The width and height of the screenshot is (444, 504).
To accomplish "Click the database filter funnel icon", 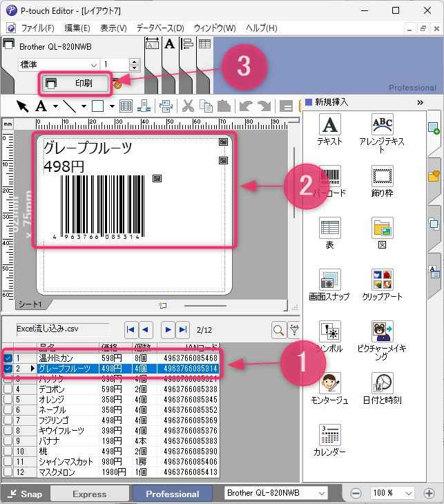I will 294,330.
